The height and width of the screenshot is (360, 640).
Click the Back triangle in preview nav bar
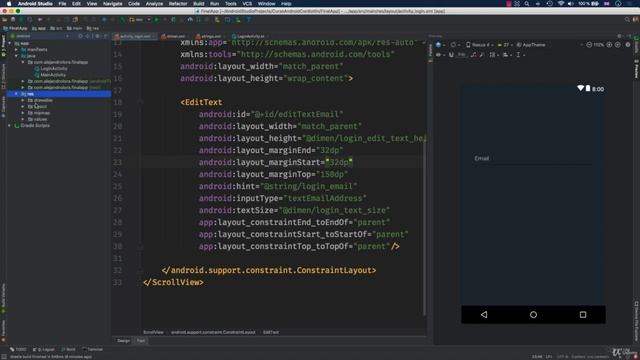[x=484, y=315]
